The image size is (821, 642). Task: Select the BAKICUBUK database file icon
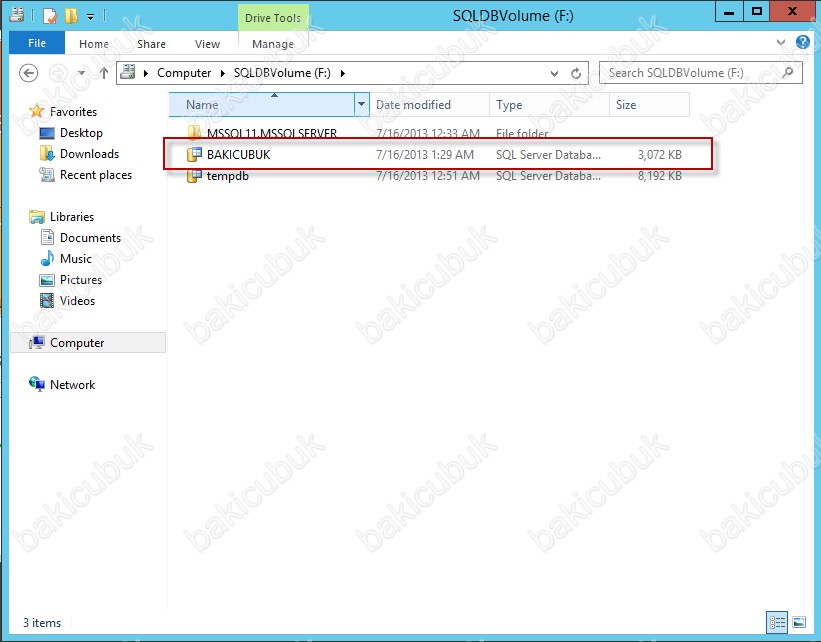194,154
